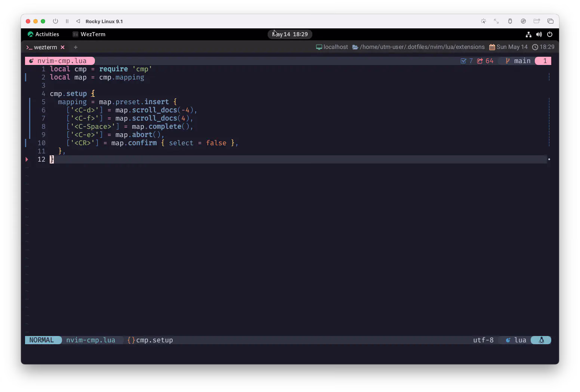Click the GNOME network status icon
The width and height of the screenshot is (580, 392).
[x=528, y=34]
